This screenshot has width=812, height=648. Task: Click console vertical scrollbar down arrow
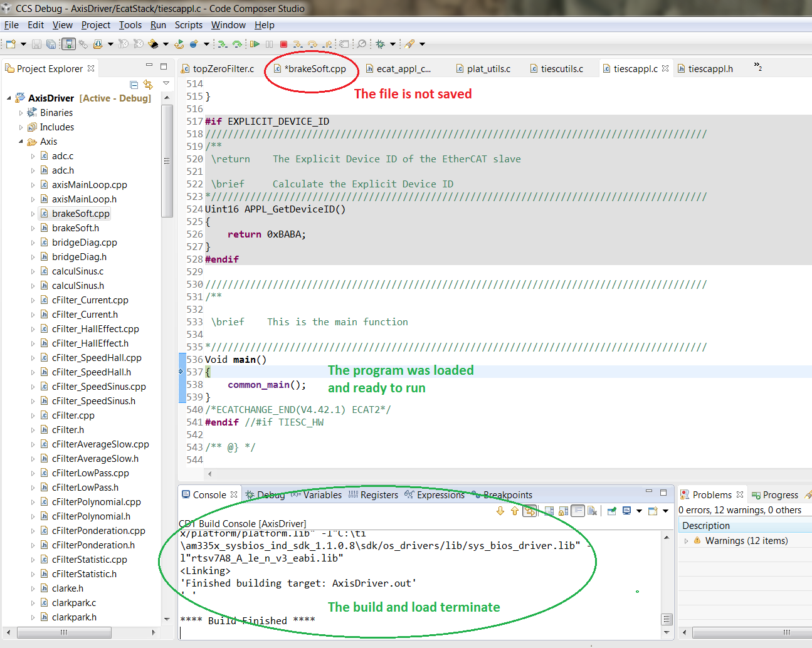point(667,632)
